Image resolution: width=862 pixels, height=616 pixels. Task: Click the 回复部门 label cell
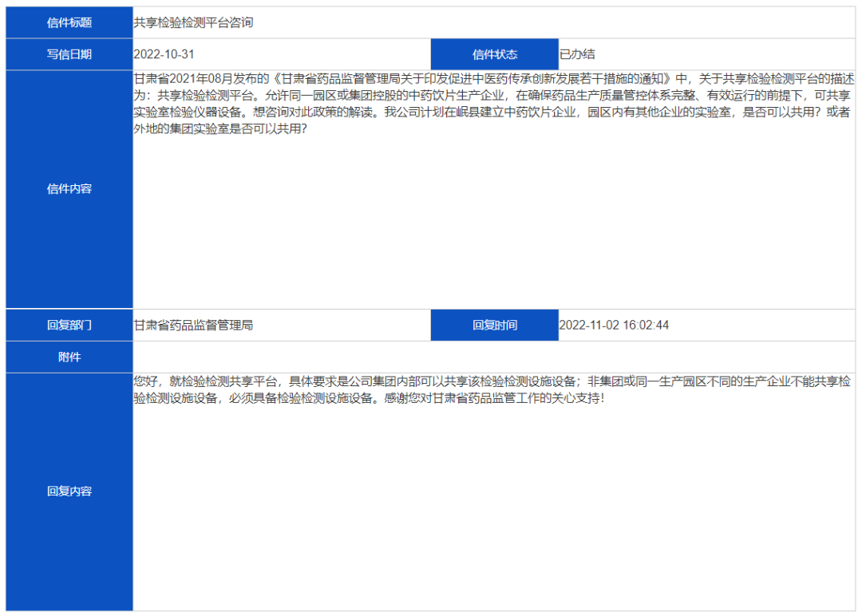(69, 326)
